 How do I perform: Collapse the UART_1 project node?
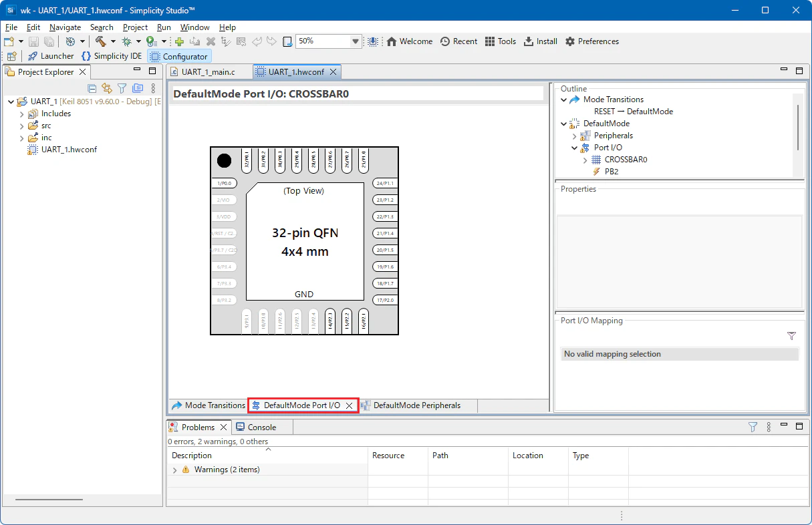point(11,102)
